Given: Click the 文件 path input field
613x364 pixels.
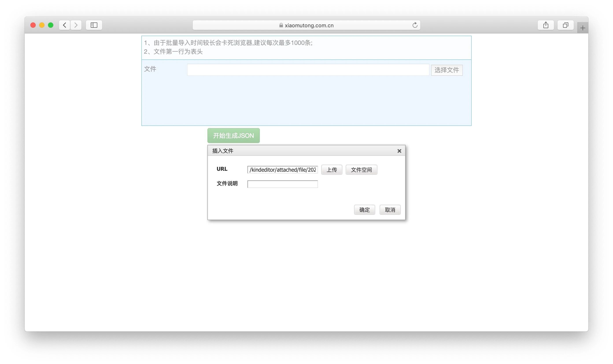Looking at the screenshot, I should click(x=308, y=70).
